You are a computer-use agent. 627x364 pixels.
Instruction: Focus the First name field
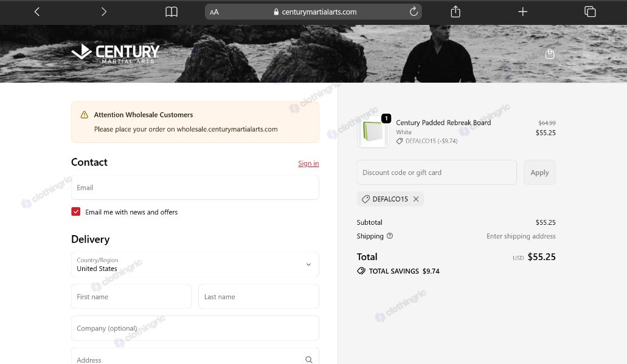[x=131, y=297]
